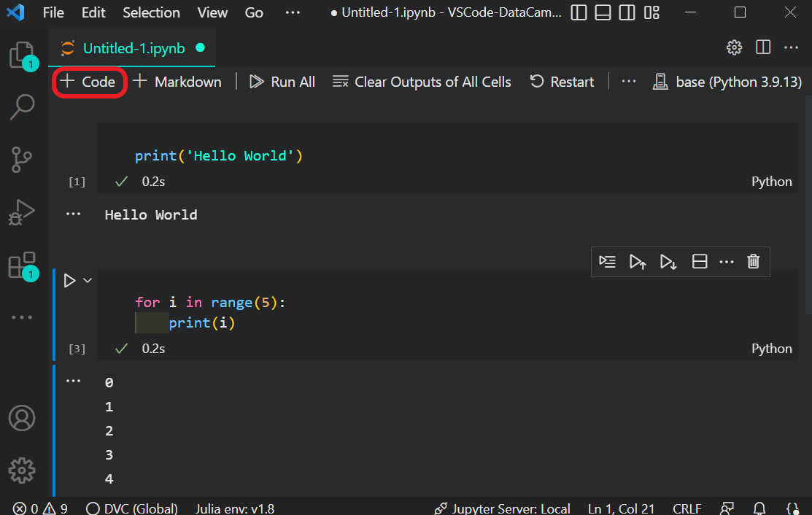Open the Extensions view
The image size is (812, 515).
[x=22, y=265]
